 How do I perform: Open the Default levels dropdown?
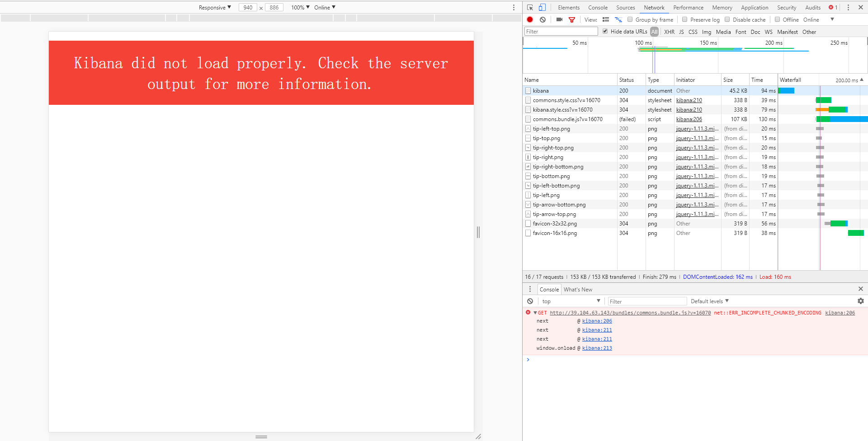point(710,301)
